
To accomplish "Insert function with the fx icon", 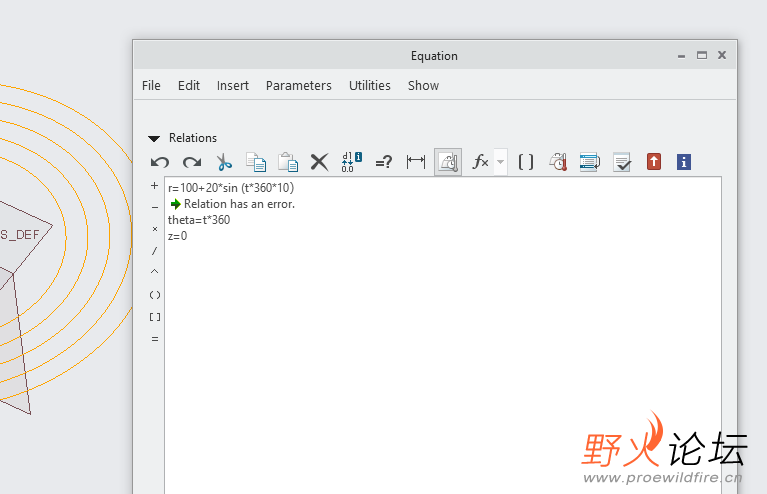I will pos(480,162).
